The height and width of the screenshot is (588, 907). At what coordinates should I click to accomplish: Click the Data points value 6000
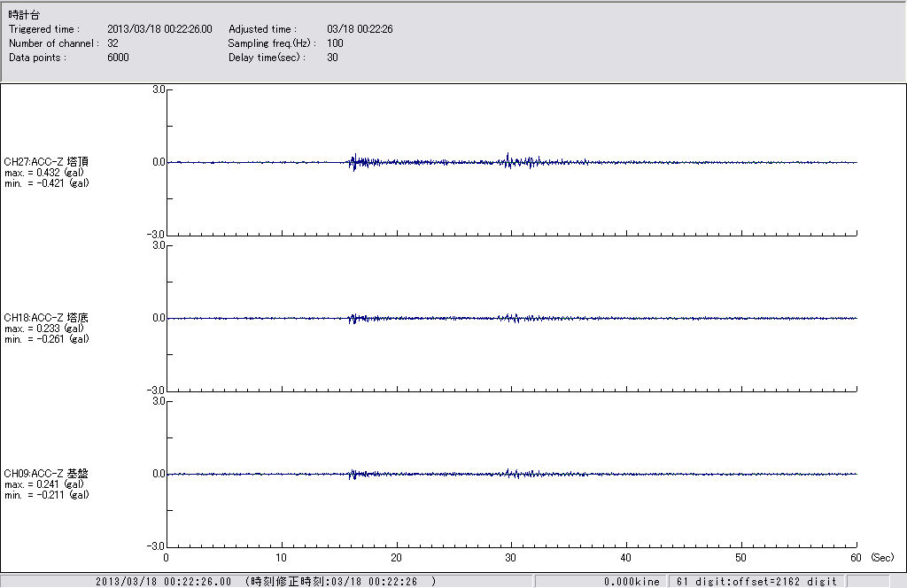118,58
